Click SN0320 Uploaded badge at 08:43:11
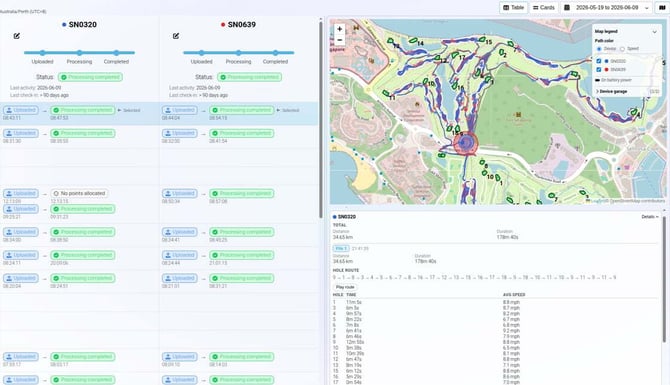Screen dimensions: 670x385 pyautogui.click(x=21, y=110)
